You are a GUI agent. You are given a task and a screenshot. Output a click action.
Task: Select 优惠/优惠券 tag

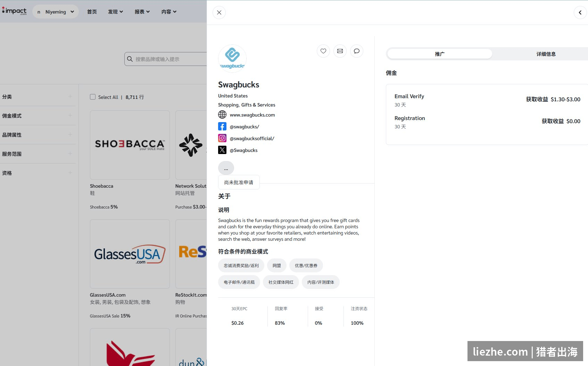click(x=306, y=265)
